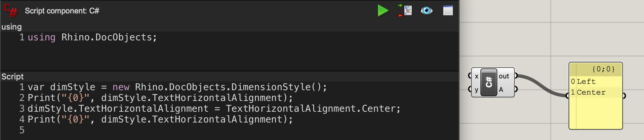This screenshot has width=644, height=140.
Task: Collapse the Script section header
Action: pyautogui.click(x=12, y=77)
